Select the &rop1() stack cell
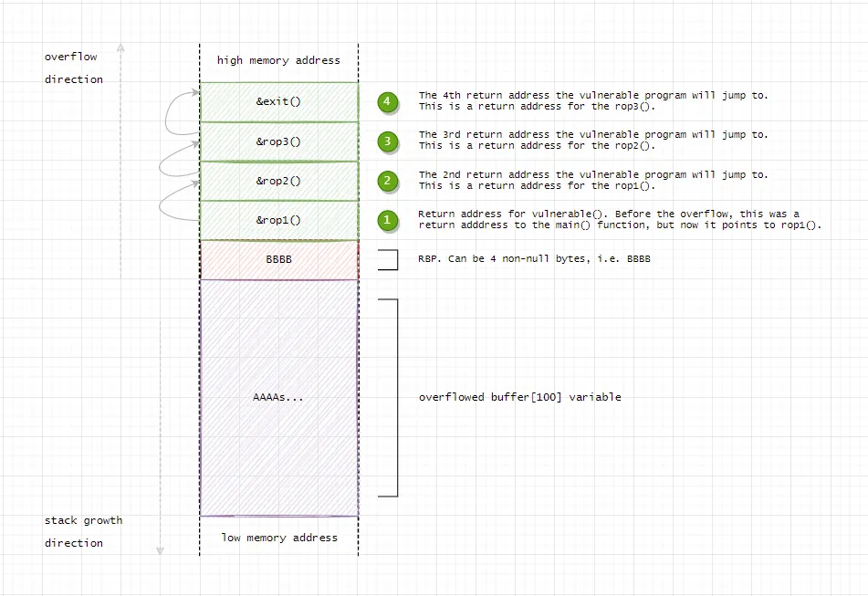The image size is (868, 596). click(x=278, y=220)
